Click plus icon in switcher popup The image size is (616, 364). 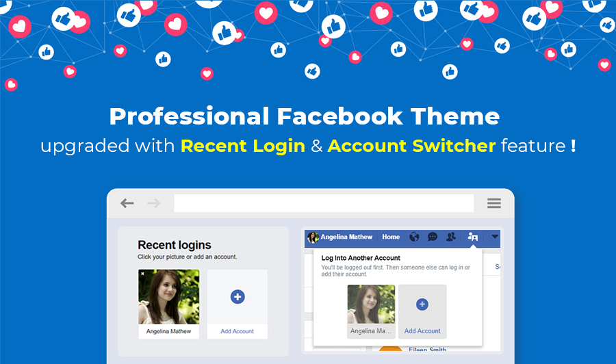point(422,304)
